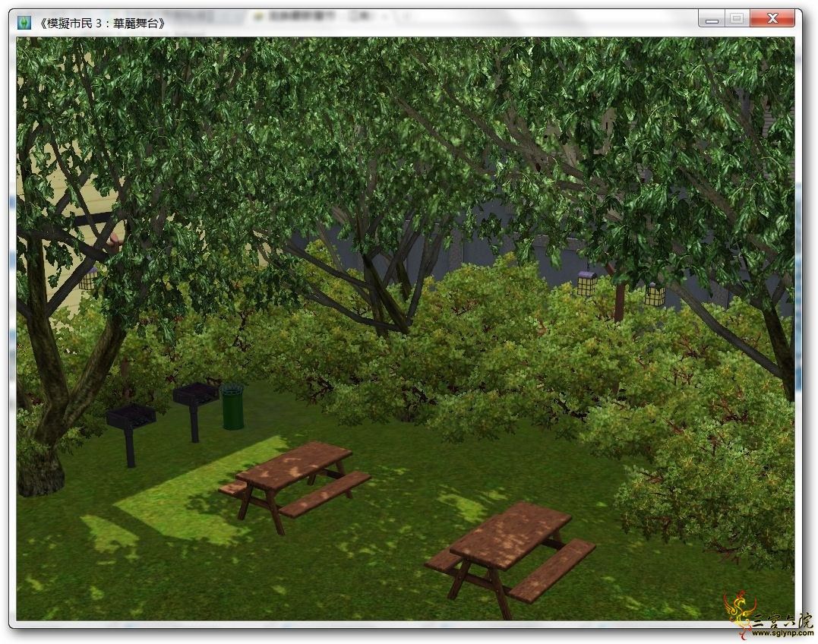Select the green trash can on the lawn
Viewport: 818px width, 644px height.
click(232, 406)
